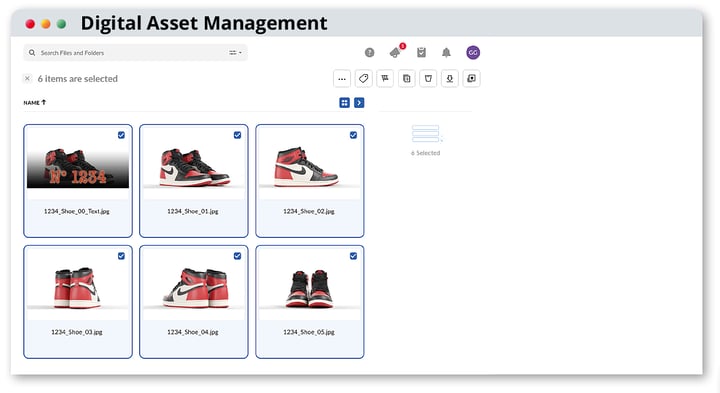This screenshot has height=393, width=720.
Task: Click the red window close button
Action: click(x=30, y=24)
